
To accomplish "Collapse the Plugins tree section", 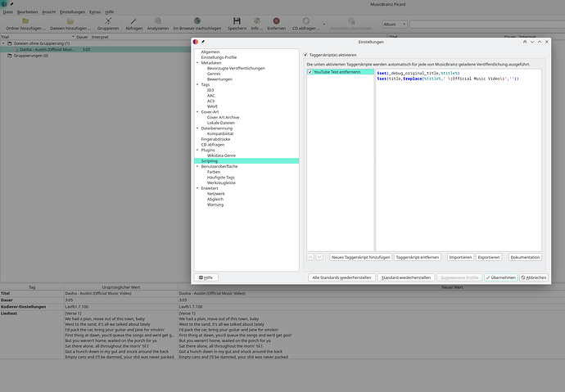I will coord(197,150).
